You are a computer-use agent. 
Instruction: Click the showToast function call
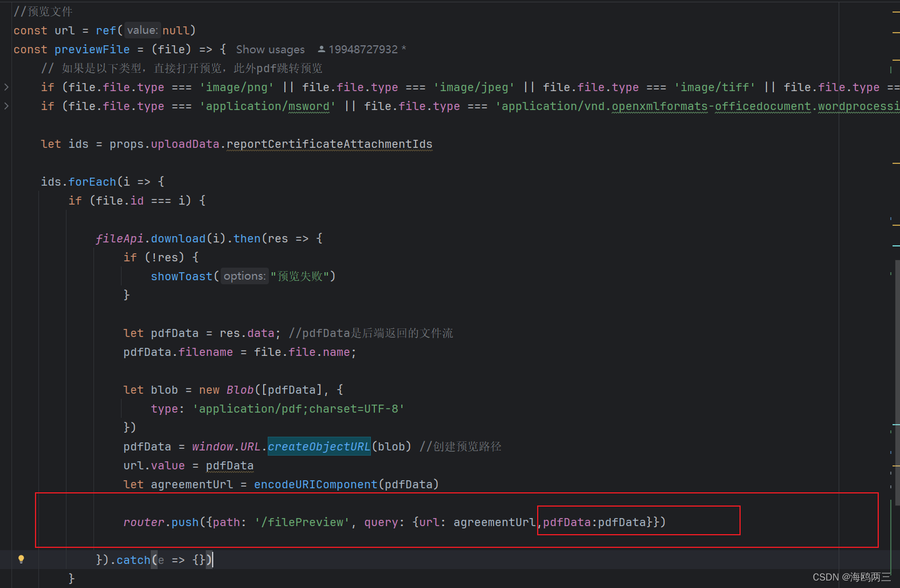182,276
